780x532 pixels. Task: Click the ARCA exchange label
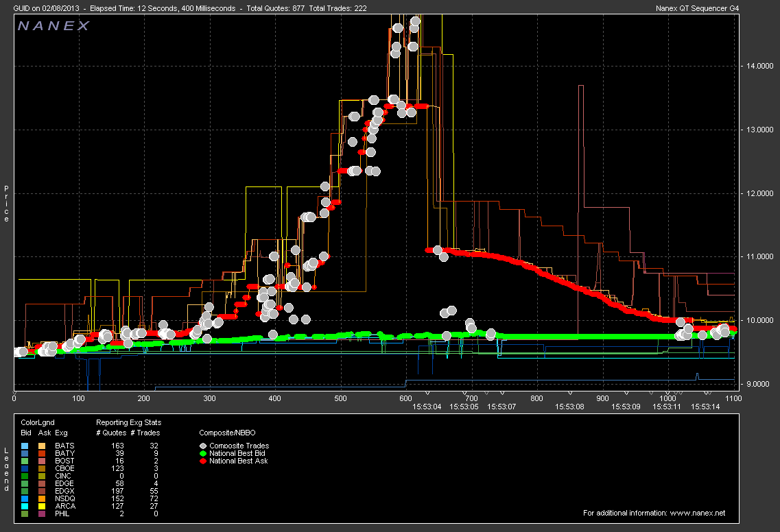pyautogui.click(x=65, y=506)
